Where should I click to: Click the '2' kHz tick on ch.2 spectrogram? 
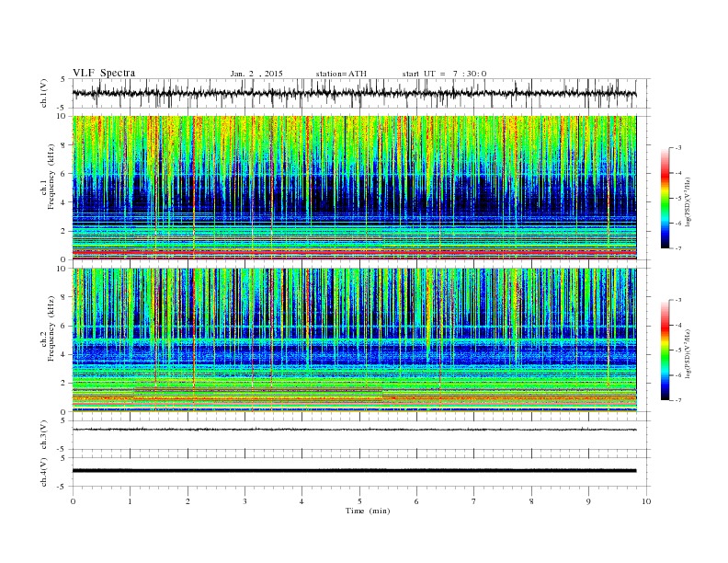point(64,384)
